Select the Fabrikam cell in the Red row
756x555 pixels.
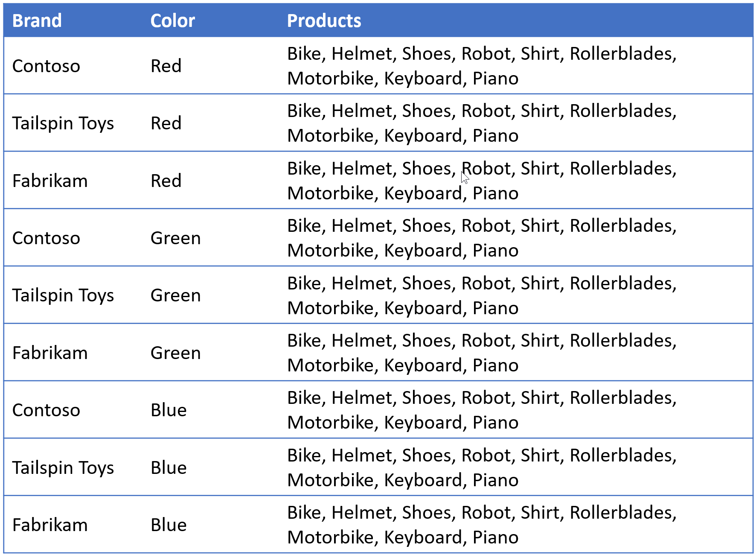(50, 181)
